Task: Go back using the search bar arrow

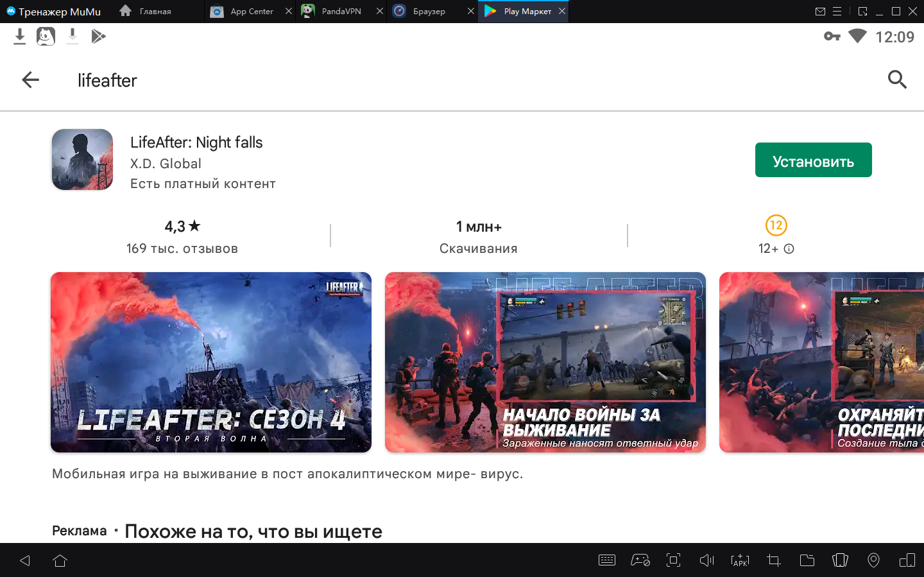Action: coord(30,80)
